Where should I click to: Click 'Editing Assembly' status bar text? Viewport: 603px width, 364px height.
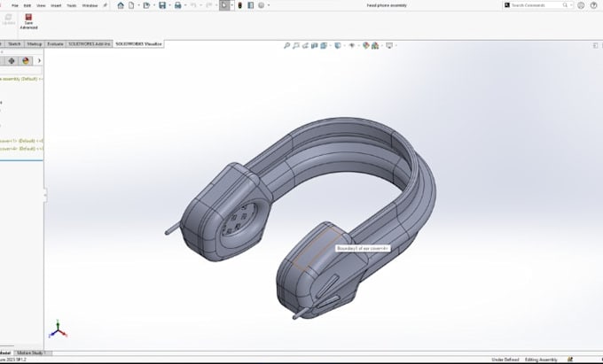pyautogui.click(x=541, y=360)
